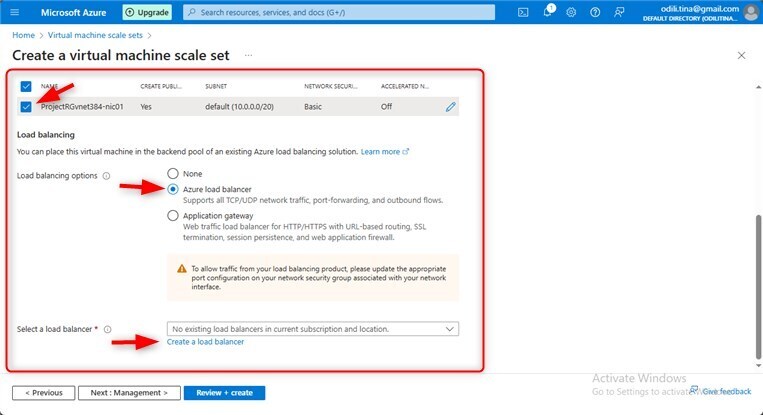Open the notifications bell
763x415 pixels.
(x=548, y=12)
